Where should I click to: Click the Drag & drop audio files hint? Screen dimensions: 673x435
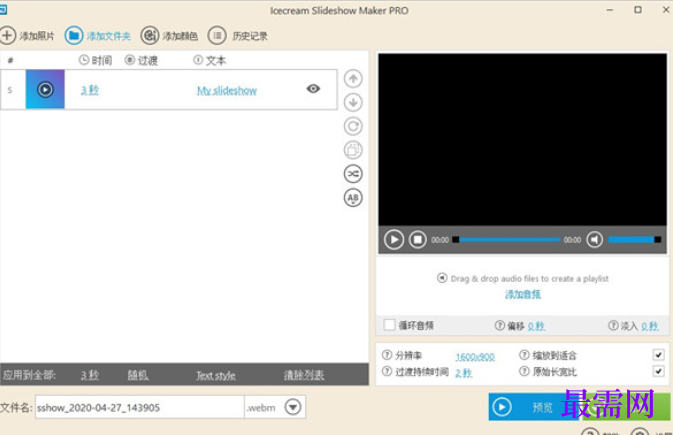click(523, 279)
